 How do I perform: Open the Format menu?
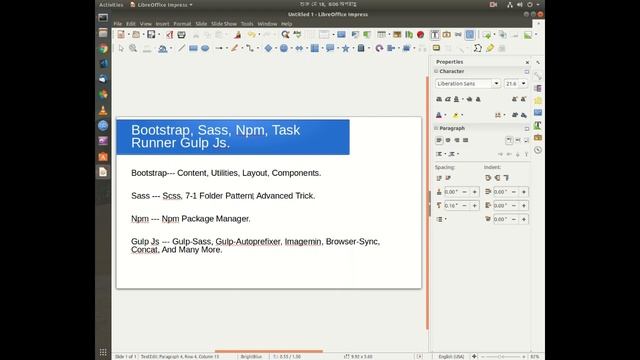(x=182, y=24)
